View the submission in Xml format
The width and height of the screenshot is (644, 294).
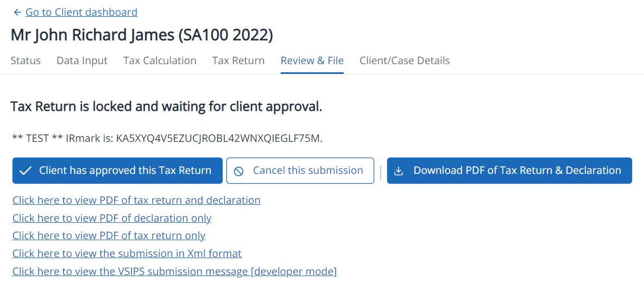click(x=127, y=253)
